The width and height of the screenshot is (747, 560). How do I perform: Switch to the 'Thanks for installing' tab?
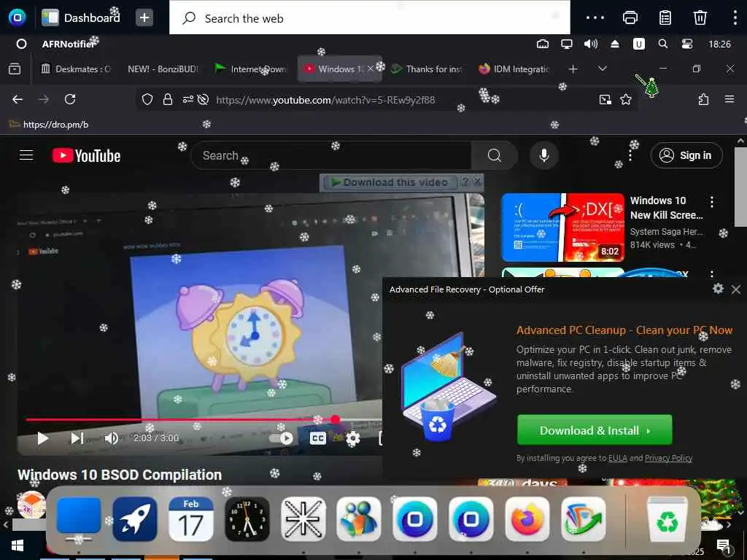point(426,69)
